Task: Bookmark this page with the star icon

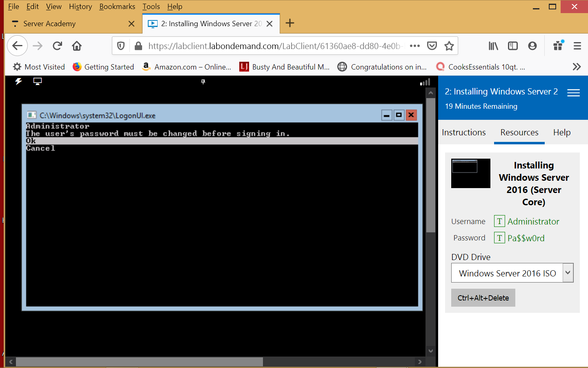Action: click(x=449, y=46)
